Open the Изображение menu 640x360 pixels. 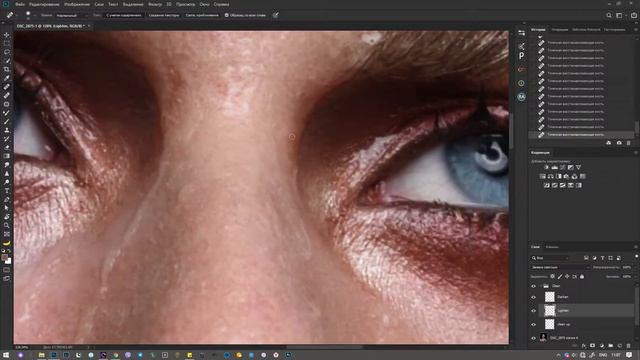coord(77,4)
